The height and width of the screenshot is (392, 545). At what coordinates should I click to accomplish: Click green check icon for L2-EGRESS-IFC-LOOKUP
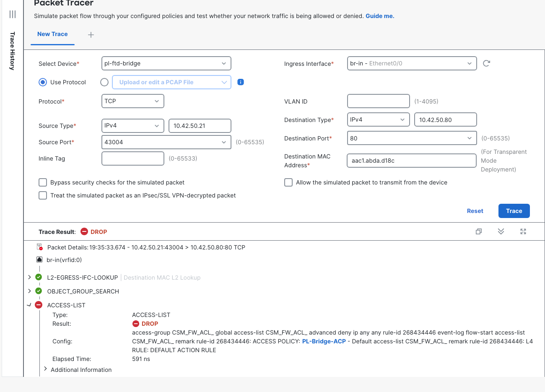(x=39, y=277)
